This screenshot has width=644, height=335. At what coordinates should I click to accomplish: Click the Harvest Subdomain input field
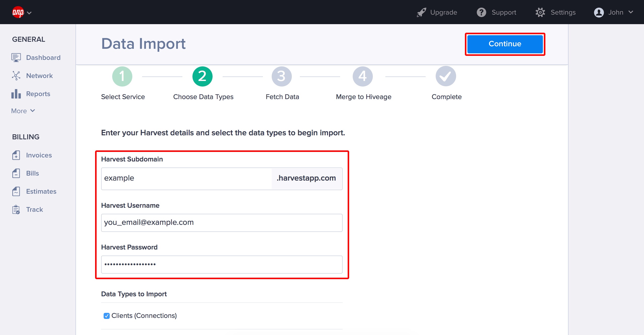coord(186,178)
